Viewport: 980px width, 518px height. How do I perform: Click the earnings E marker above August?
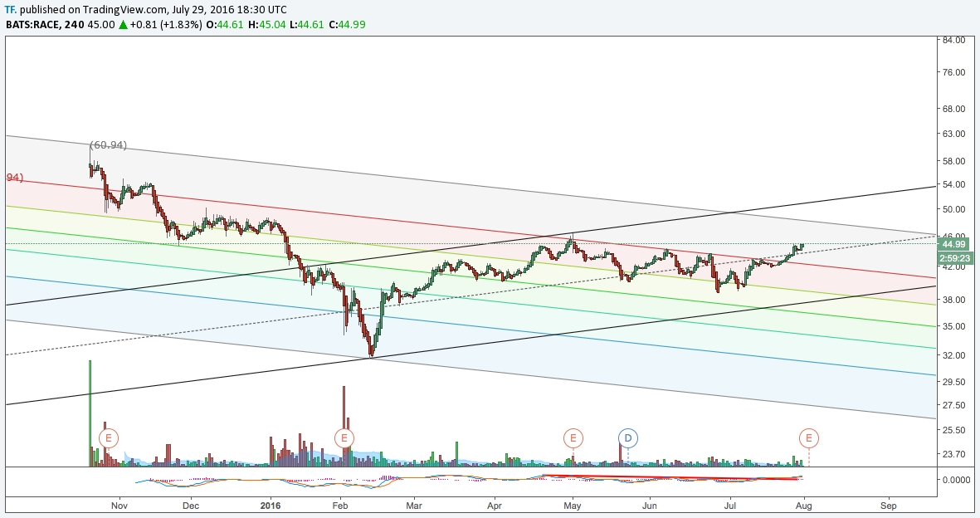[809, 438]
